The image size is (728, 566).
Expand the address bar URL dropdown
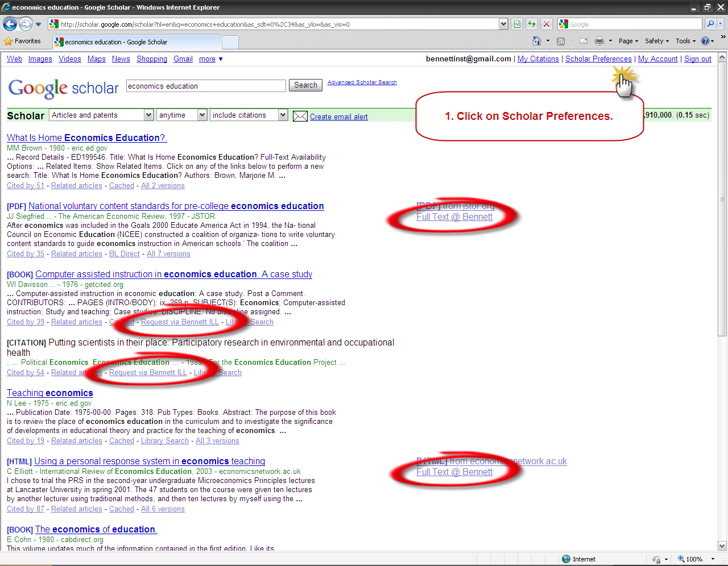pos(503,24)
